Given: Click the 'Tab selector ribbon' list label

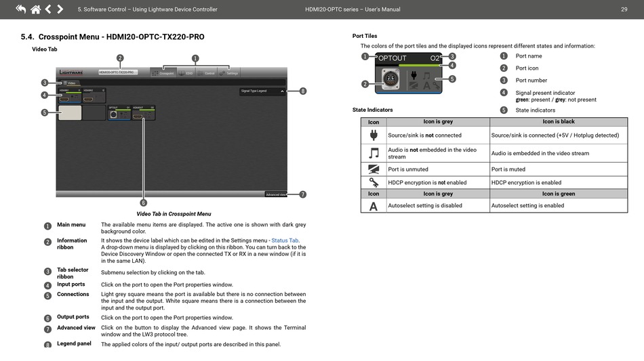Looking at the screenshot, I should coord(73,273).
